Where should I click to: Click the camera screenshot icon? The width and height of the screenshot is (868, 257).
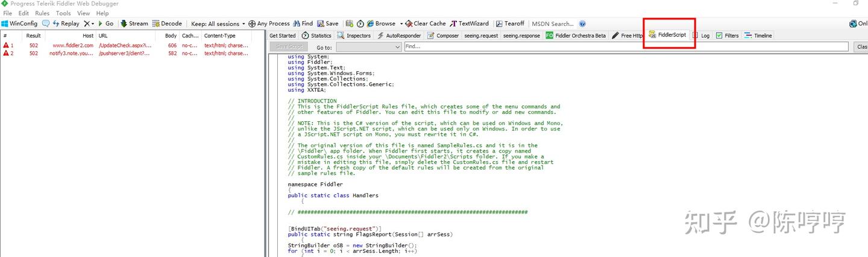point(350,24)
